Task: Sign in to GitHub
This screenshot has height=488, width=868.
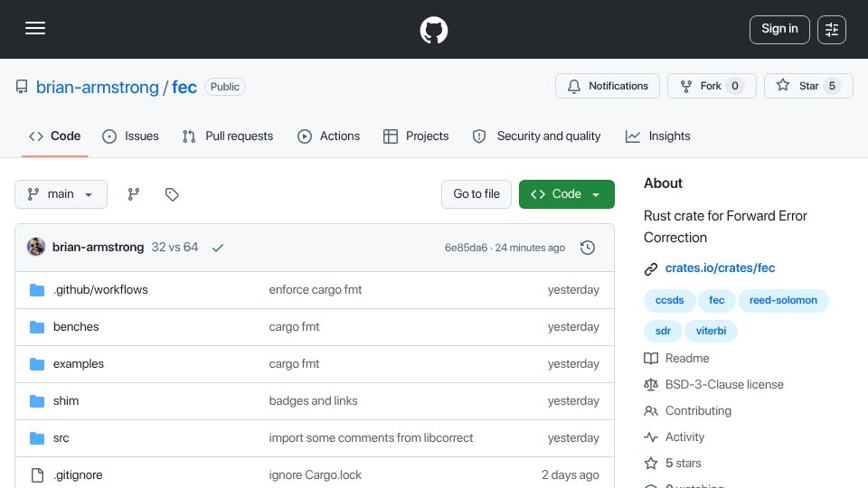Action: click(779, 29)
